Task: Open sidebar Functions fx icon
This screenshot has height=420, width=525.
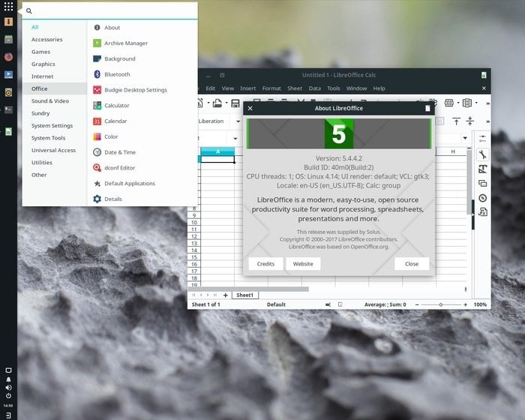Action: [x=482, y=212]
